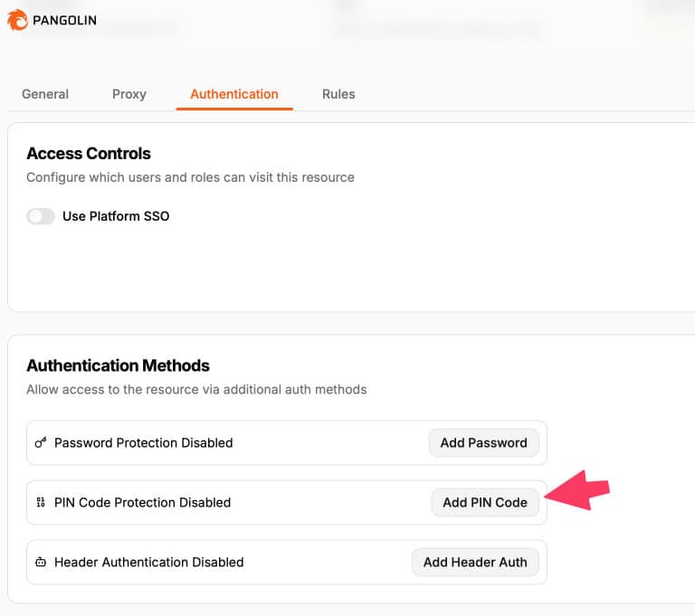Click the Pangolin logo icon
The image size is (695, 616).
17,20
